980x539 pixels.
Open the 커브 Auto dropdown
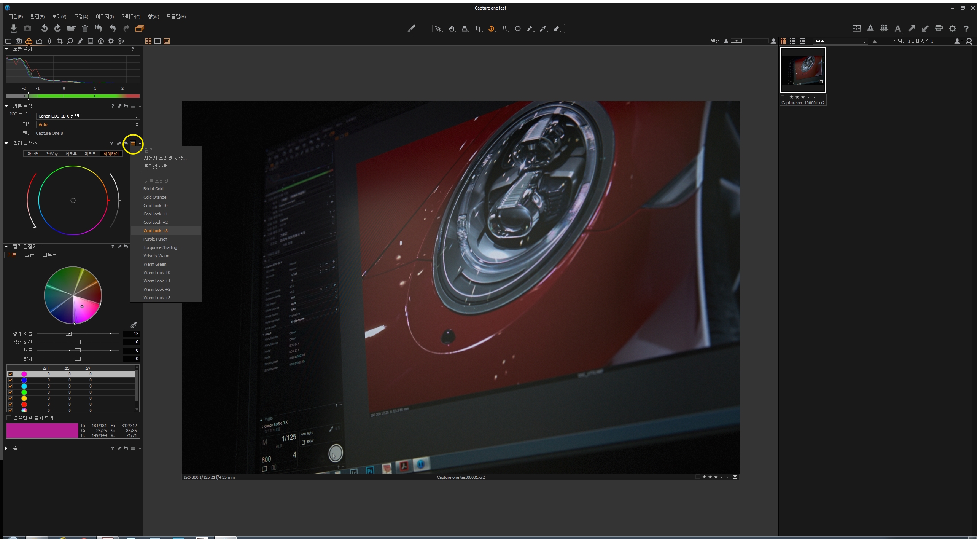pyautogui.click(x=88, y=124)
